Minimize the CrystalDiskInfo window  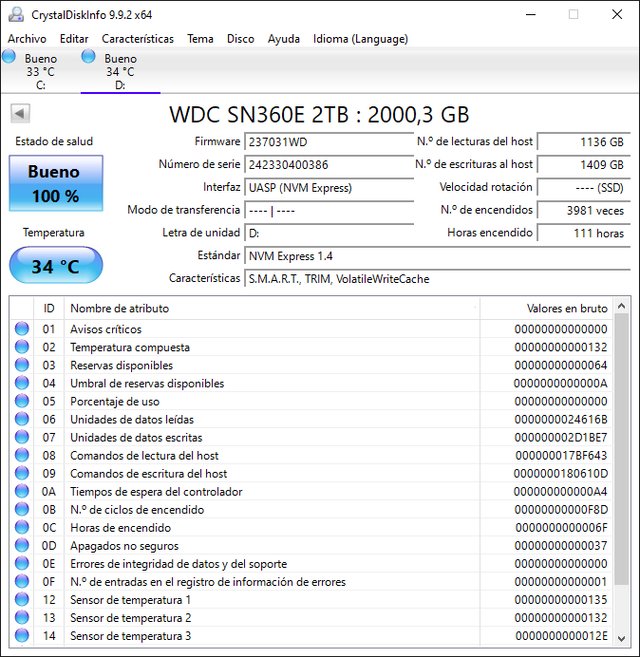coord(531,15)
